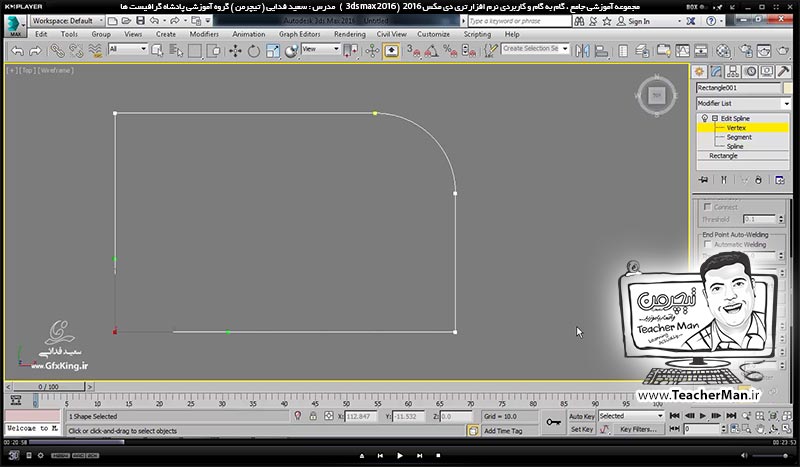Open the 3ds Max application menu button
800x467 pixels.
pyautogui.click(x=15, y=26)
